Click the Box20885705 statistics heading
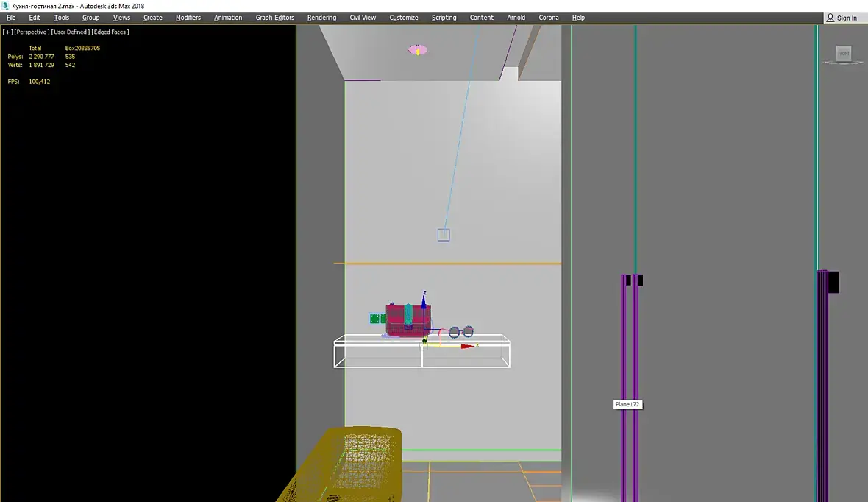The height and width of the screenshot is (502, 868). pos(82,48)
